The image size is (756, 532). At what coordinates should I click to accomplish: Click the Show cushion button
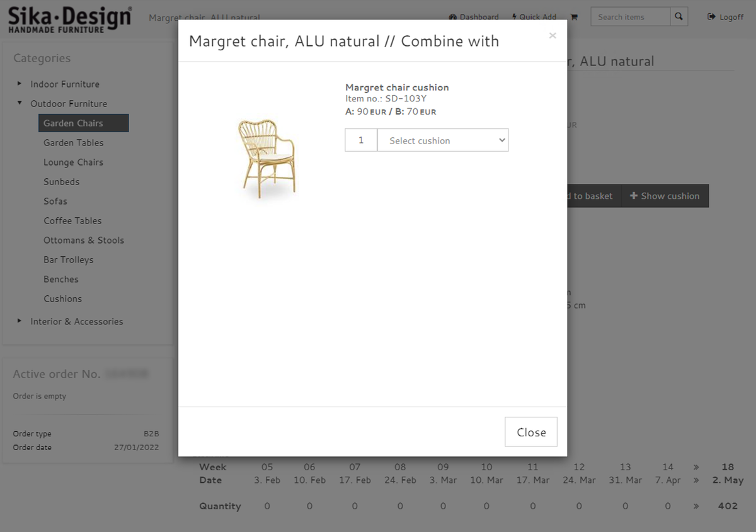pos(665,196)
